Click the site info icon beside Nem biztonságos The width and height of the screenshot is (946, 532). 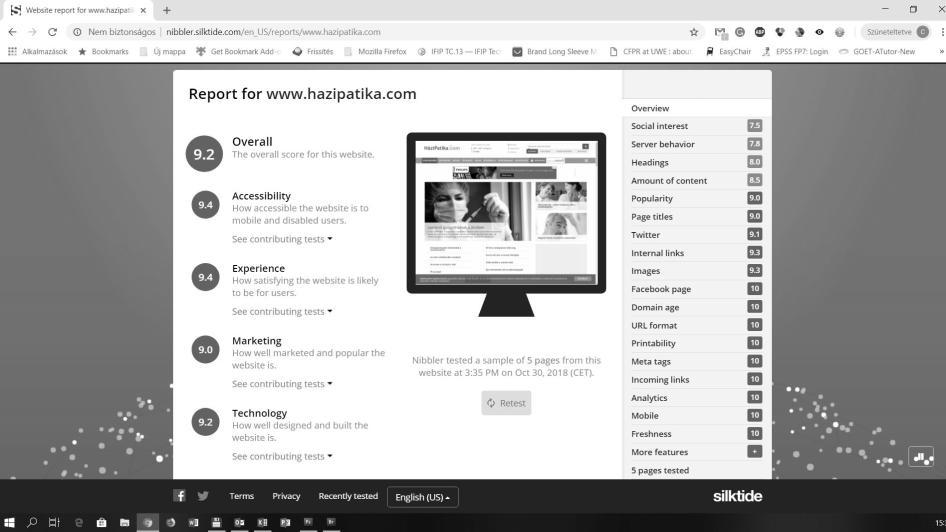[77, 32]
